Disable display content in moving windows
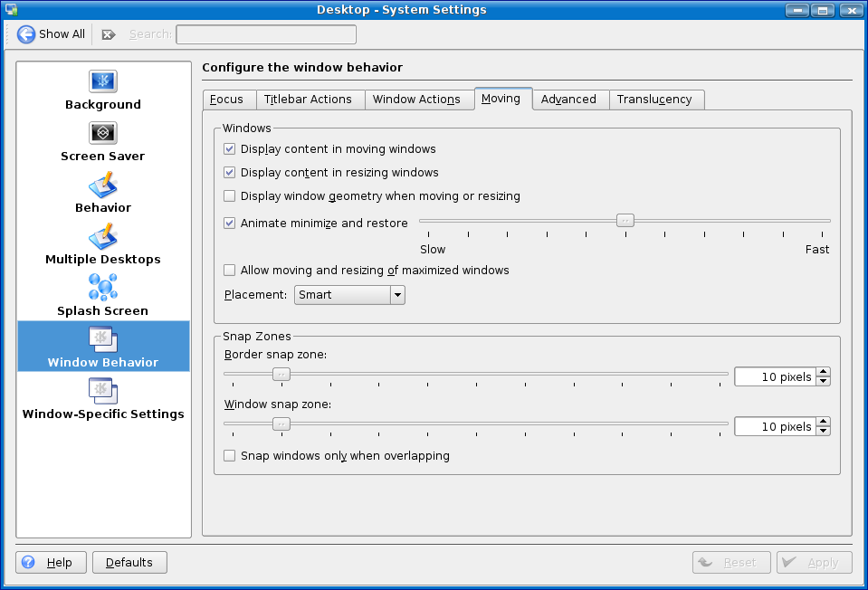Viewport: 868px width, 590px height. (230, 149)
